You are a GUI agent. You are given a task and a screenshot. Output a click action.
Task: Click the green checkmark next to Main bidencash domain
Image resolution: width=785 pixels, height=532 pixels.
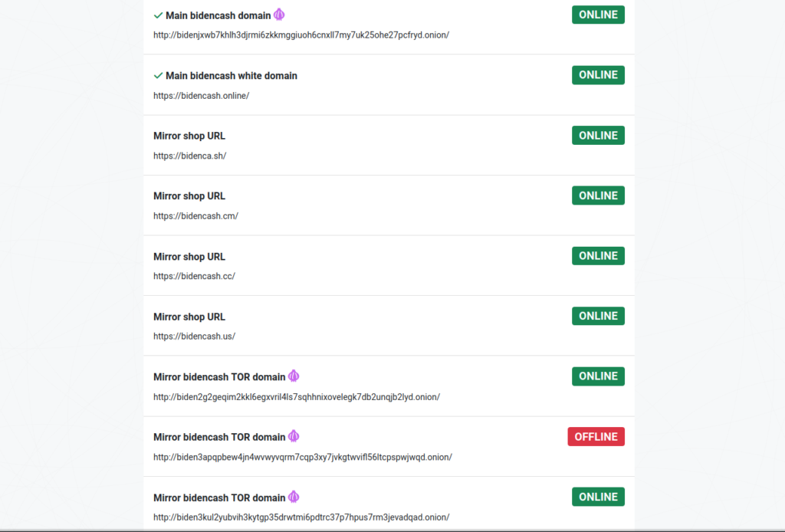click(x=158, y=15)
